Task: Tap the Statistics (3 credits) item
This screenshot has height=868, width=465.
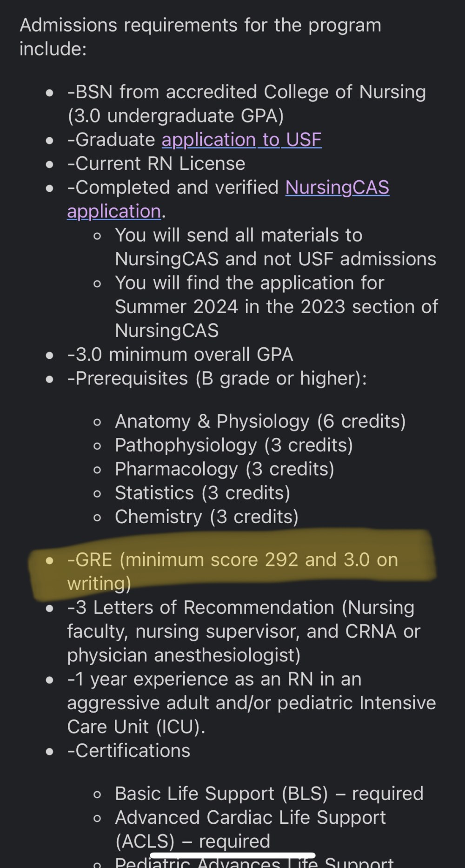Action: tap(202, 492)
